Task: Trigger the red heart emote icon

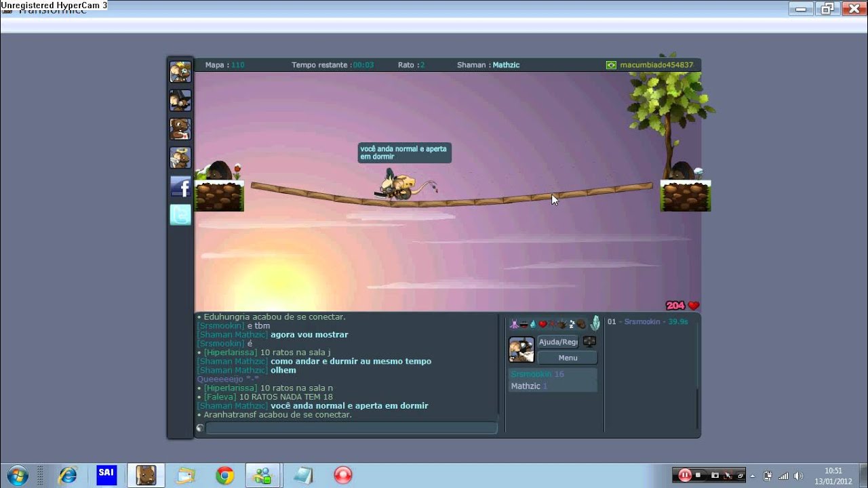Action: 542,324
